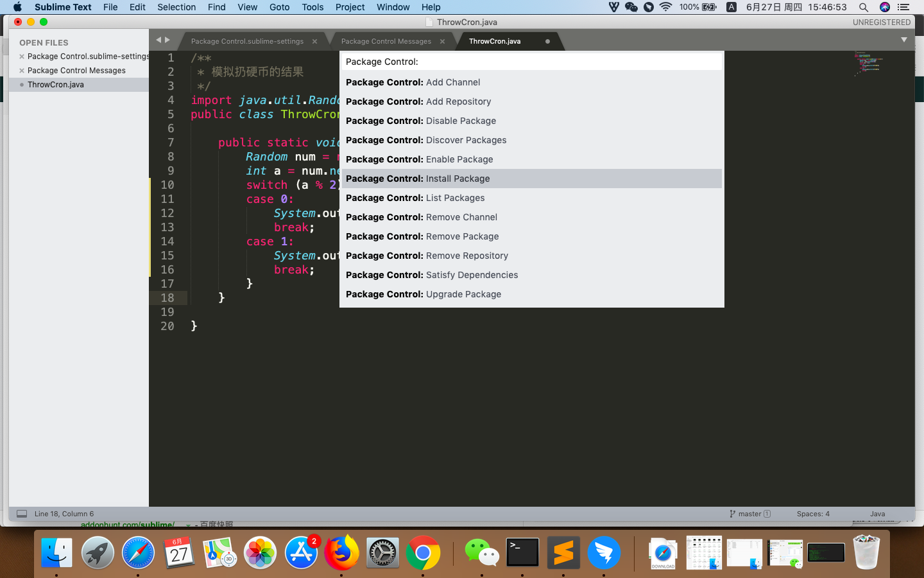Image resolution: width=924 pixels, height=578 pixels.
Task: Open Safari from the Dock
Action: click(x=138, y=552)
